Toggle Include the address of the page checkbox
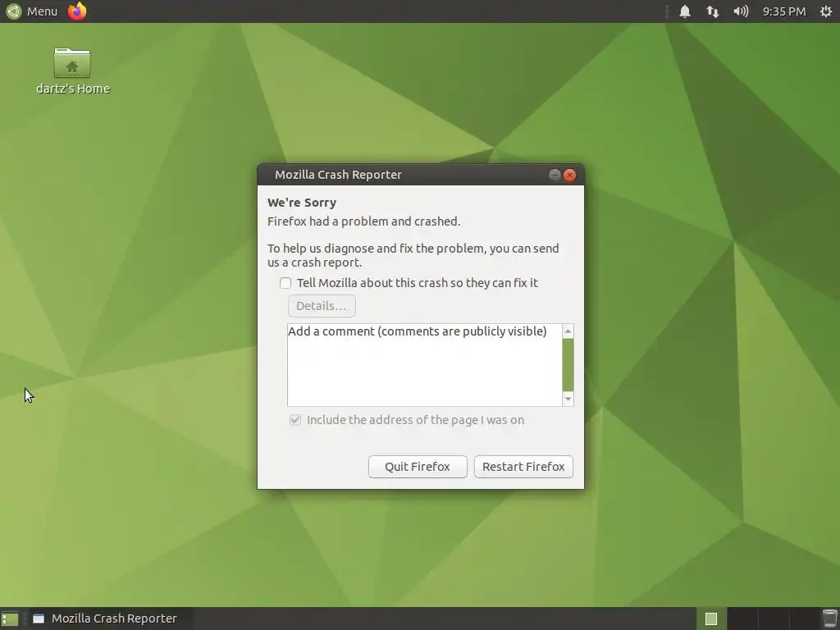The image size is (840, 630). (x=295, y=420)
